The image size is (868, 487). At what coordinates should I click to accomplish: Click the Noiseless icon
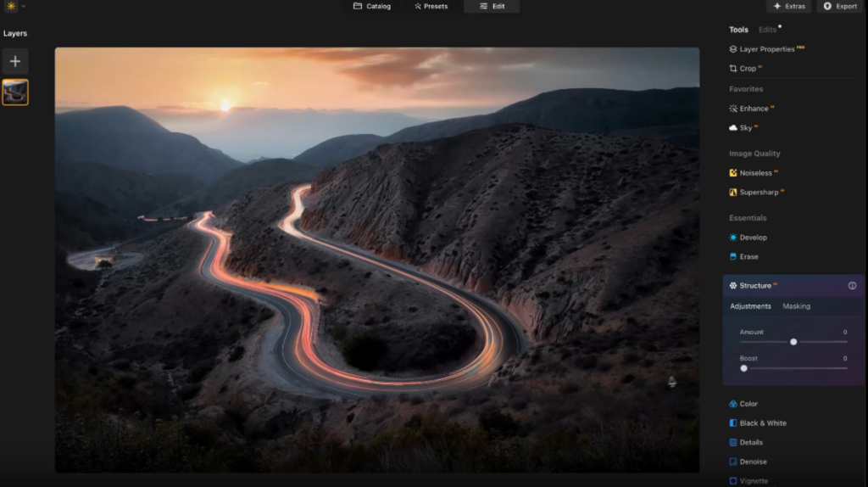click(733, 173)
